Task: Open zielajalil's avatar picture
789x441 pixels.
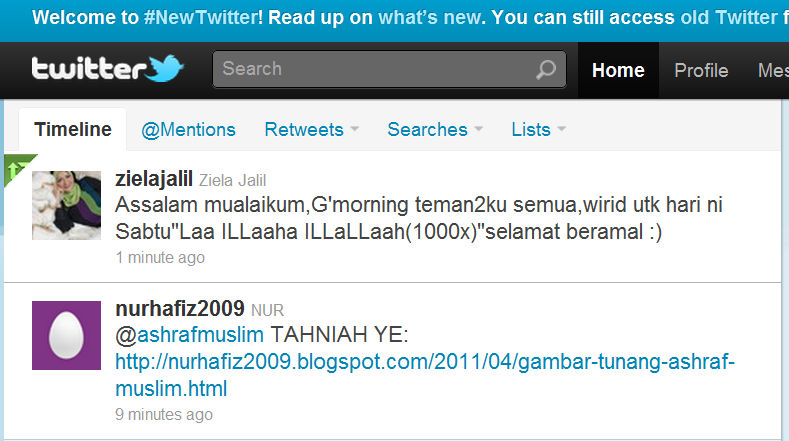Action: click(66, 205)
